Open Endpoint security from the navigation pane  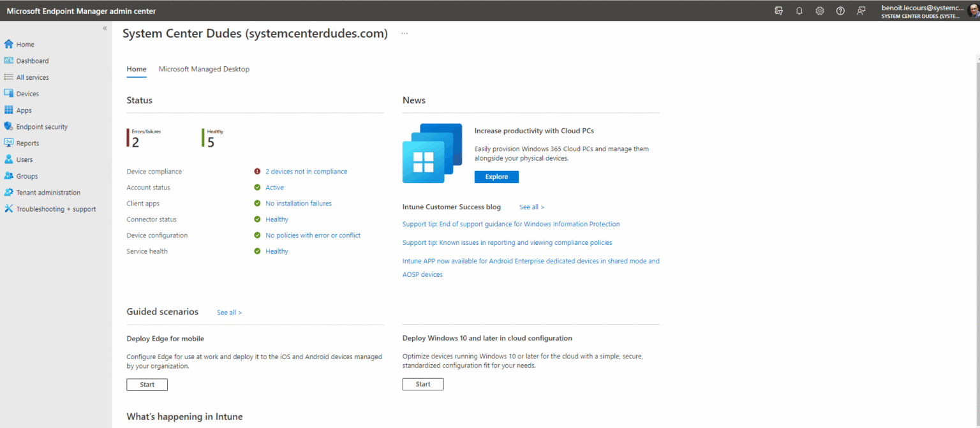(40, 126)
